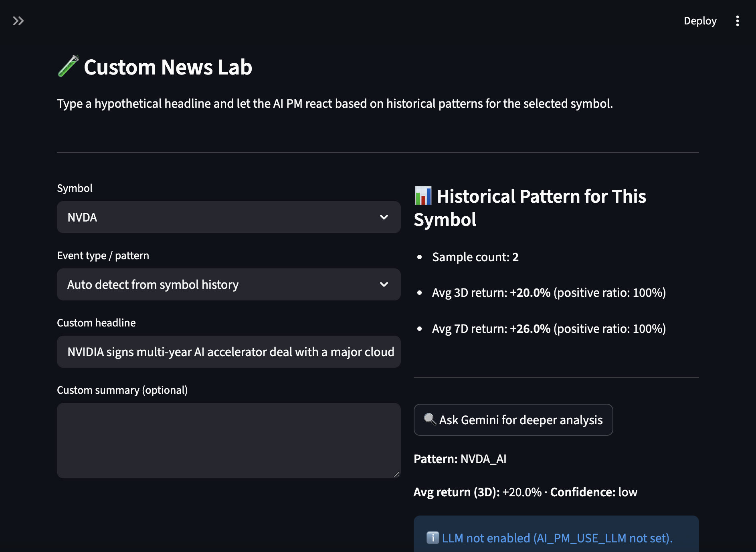Click the Historical Pattern for This Symbol heading

pyautogui.click(x=530, y=208)
